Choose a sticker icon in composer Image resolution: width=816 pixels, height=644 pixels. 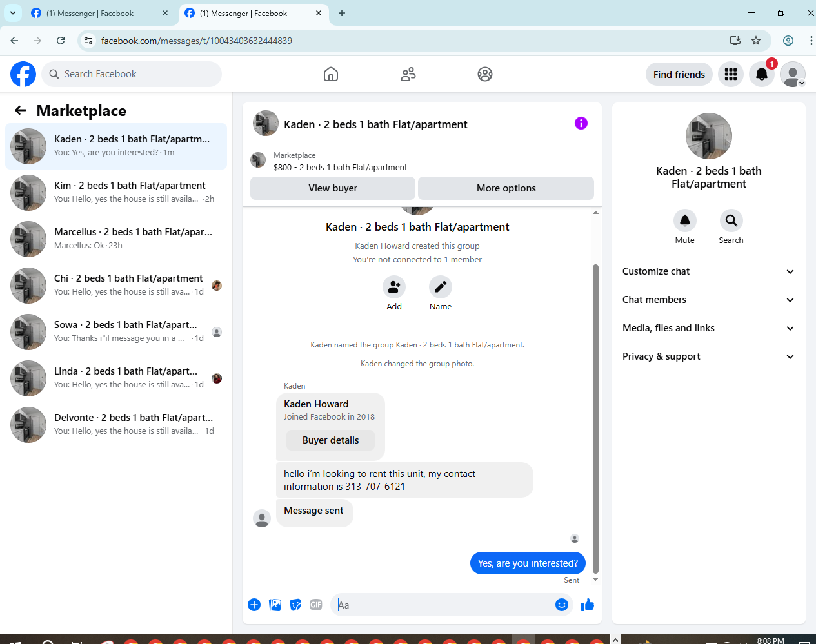(x=295, y=605)
